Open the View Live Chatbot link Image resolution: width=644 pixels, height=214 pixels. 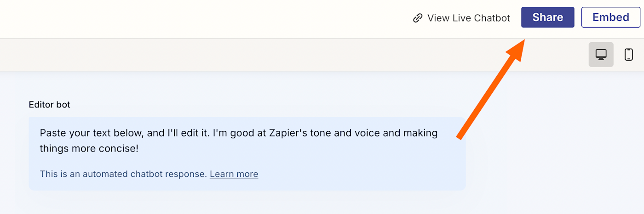coord(468,18)
